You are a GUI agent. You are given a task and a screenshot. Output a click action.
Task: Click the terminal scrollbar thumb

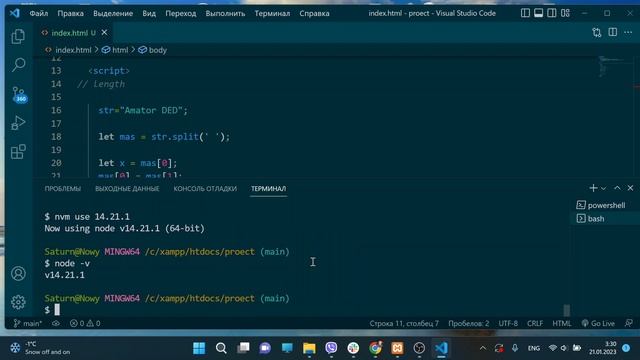coord(567,310)
